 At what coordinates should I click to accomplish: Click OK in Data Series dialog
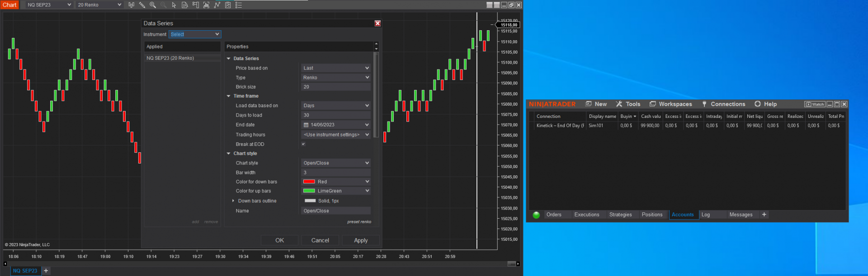[279, 241]
